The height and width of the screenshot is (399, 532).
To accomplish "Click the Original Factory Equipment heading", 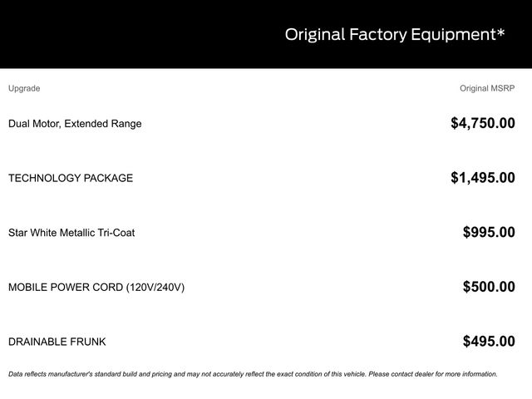I will [x=391, y=35].
